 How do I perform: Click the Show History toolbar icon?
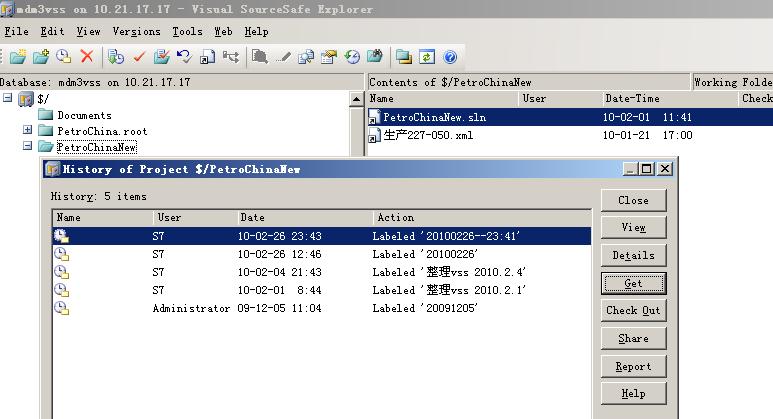tap(352, 57)
